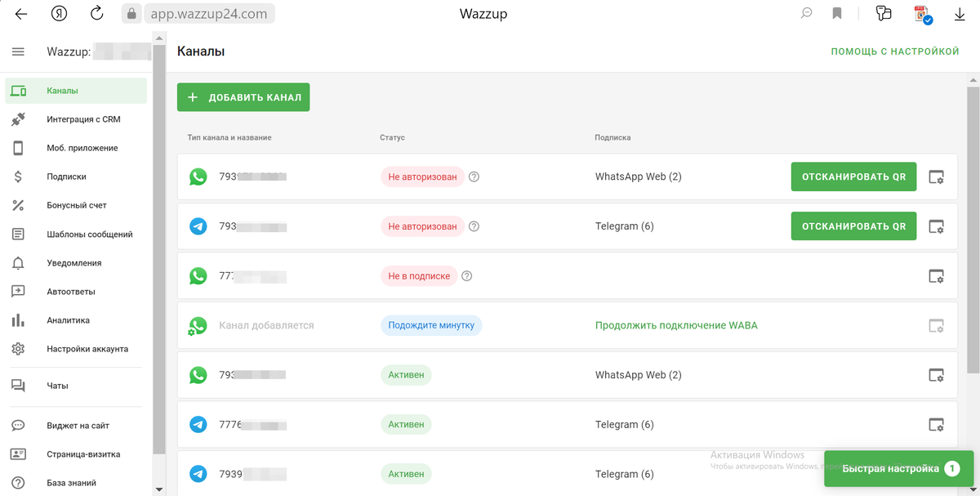
Task: Click the Подождите минутку status badge
Action: pyautogui.click(x=431, y=325)
